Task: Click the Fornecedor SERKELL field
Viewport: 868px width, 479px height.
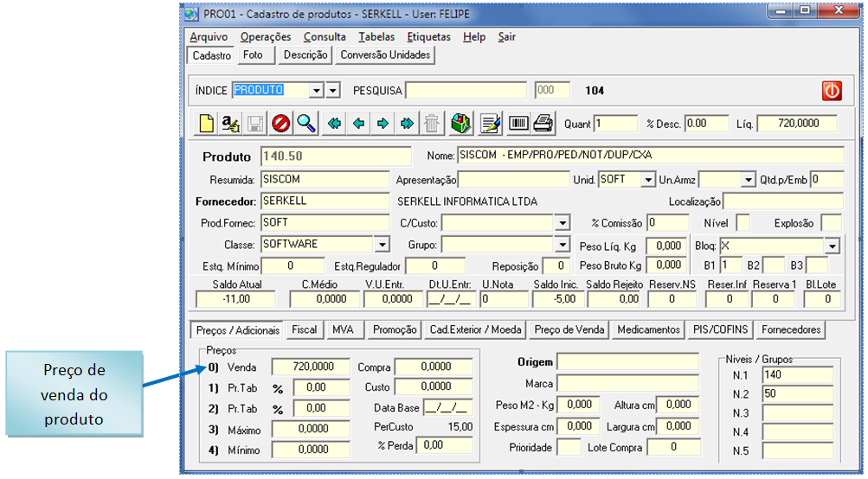Action: tap(325, 201)
